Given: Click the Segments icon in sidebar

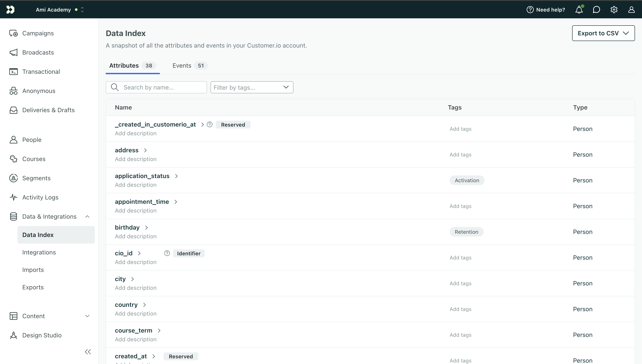Looking at the screenshot, I should pos(14,178).
